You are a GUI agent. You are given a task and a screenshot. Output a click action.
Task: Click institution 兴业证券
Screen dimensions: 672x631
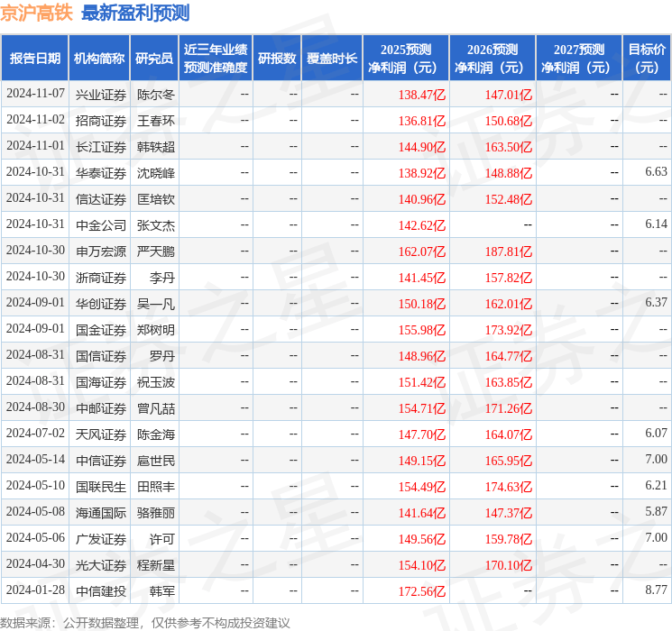(101, 95)
